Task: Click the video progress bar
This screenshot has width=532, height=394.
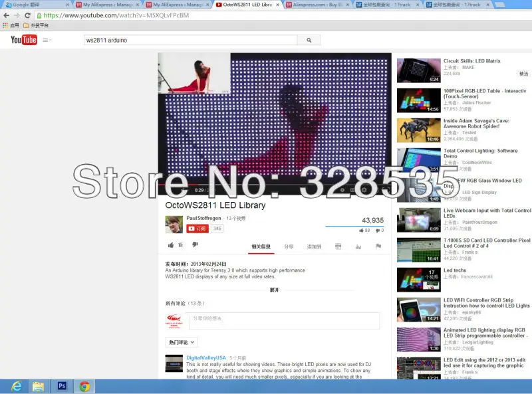Action: pyautogui.click(x=275, y=185)
